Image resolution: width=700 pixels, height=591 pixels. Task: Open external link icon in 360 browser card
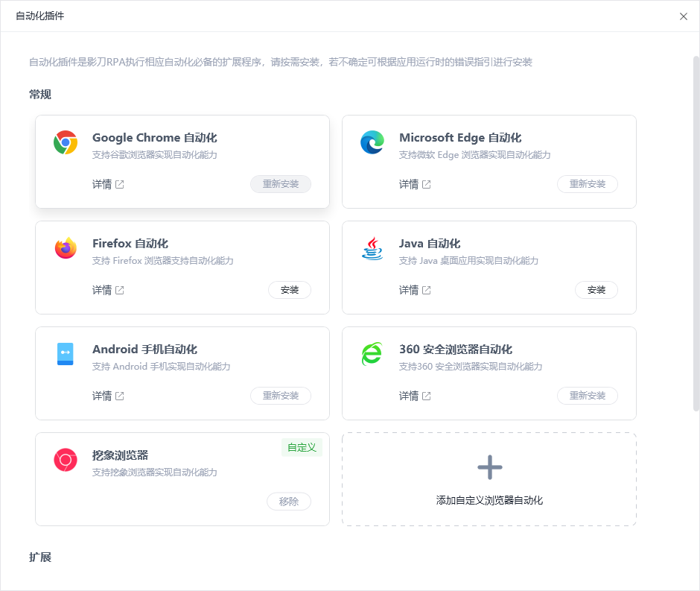tap(427, 396)
